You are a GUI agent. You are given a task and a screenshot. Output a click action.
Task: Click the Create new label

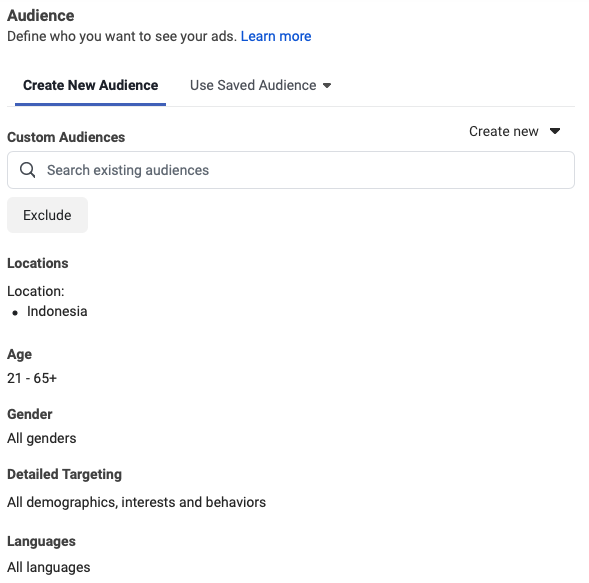click(x=504, y=131)
